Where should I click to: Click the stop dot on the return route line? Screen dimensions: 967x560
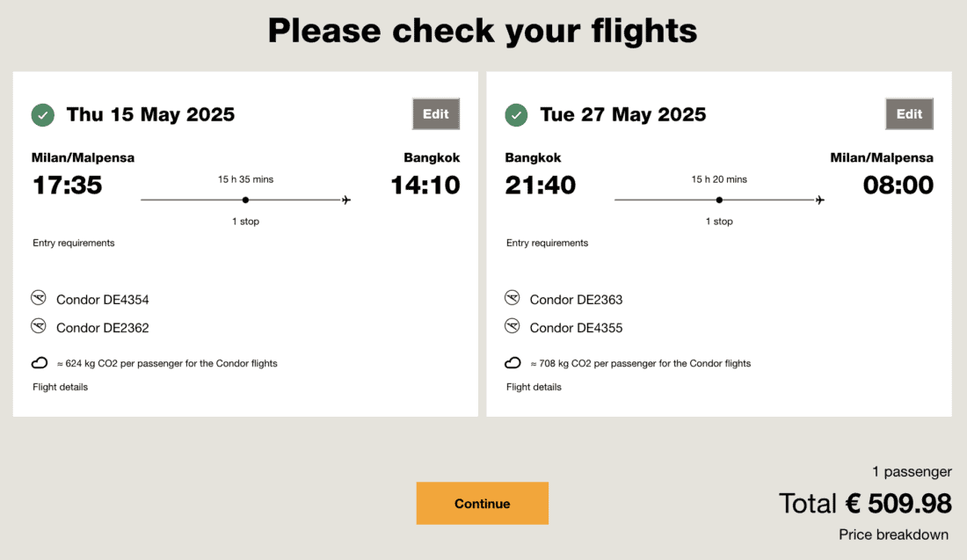[719, 200]
